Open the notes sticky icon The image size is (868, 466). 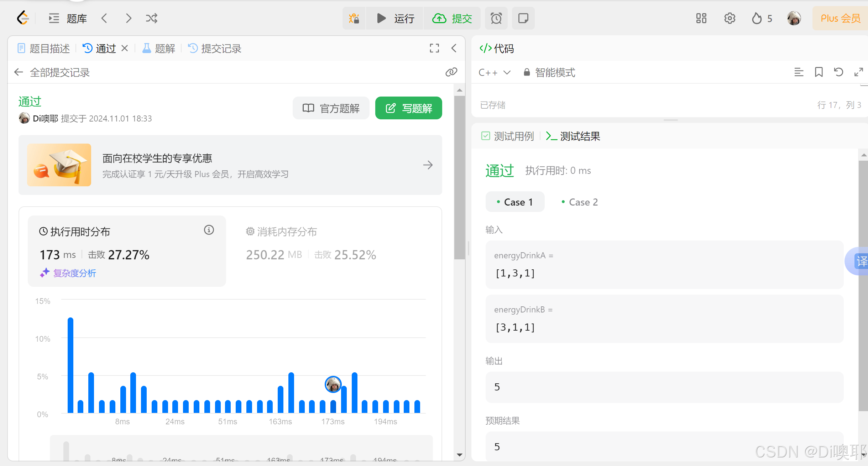pos(523,18)
